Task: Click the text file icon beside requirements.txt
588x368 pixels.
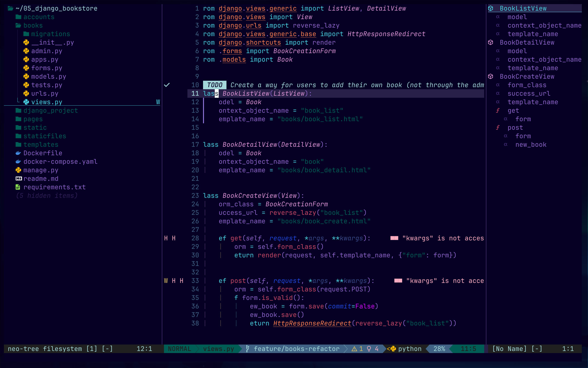Action: pos(18,187)
